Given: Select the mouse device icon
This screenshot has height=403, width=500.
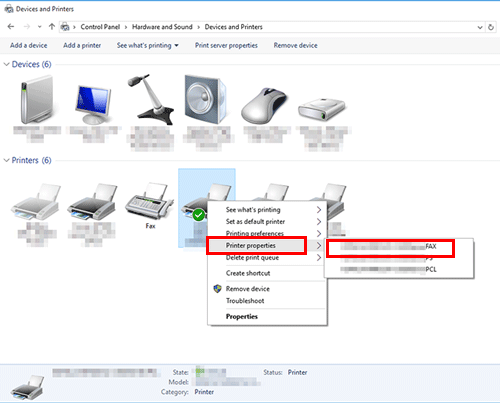Looking at the screenshot, I should click(x=264, y=106).
